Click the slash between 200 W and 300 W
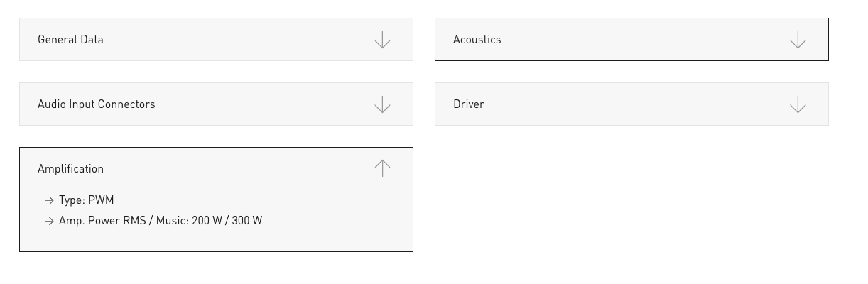The image size is (868, 284). pos(227,221)
